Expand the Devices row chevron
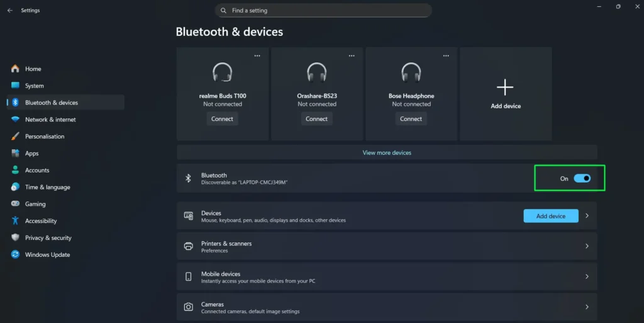Image resolution: width=644 pixels, height=323 pixels. [x=587, y=216]
